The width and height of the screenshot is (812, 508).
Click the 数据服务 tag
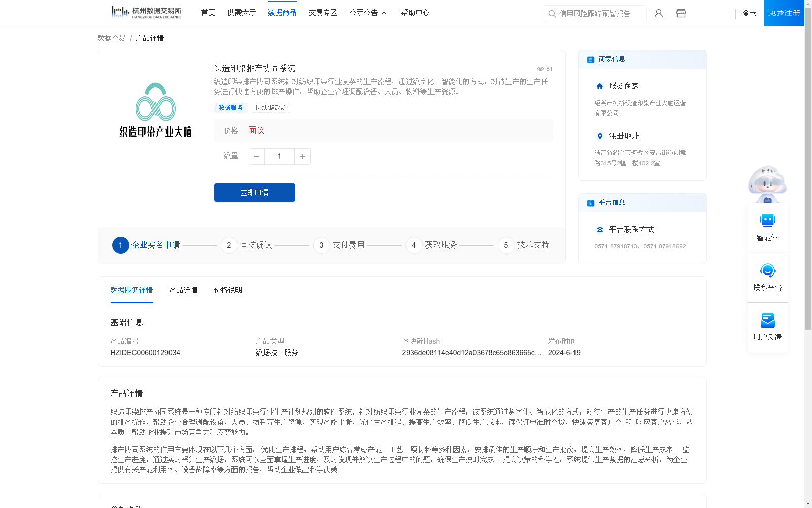(230, 108)
